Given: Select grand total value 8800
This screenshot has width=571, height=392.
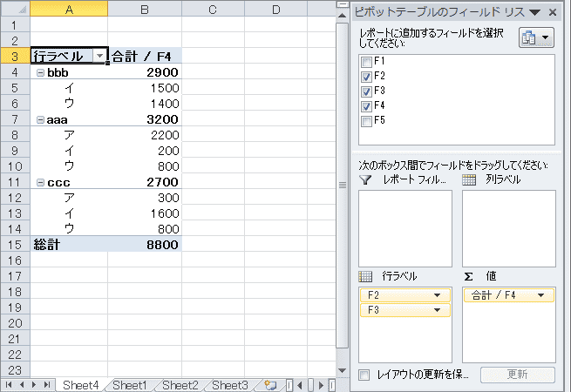Looking at the screenshot, I should tap(145, 245).
